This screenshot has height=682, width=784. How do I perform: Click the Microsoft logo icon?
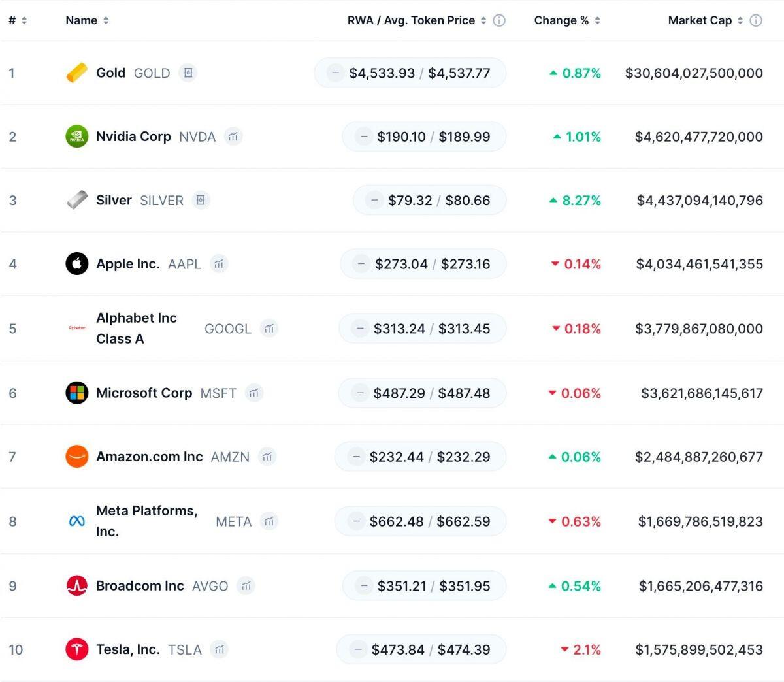pyautogui.click(x=76, y=393)
